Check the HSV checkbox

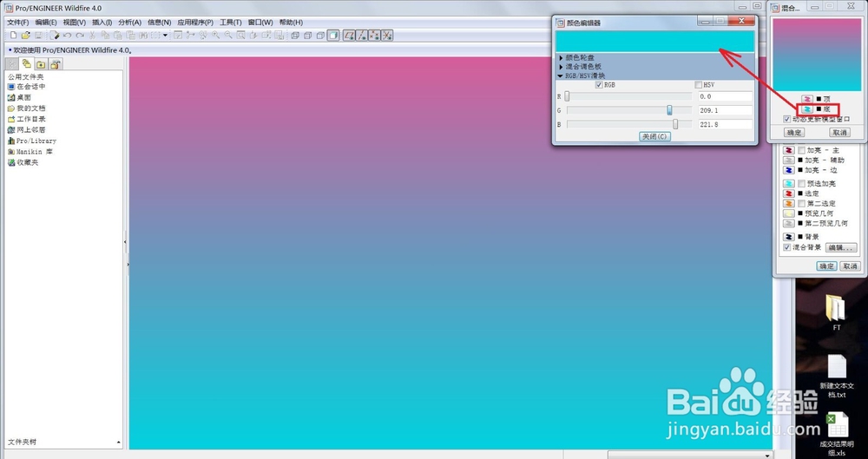698,85
